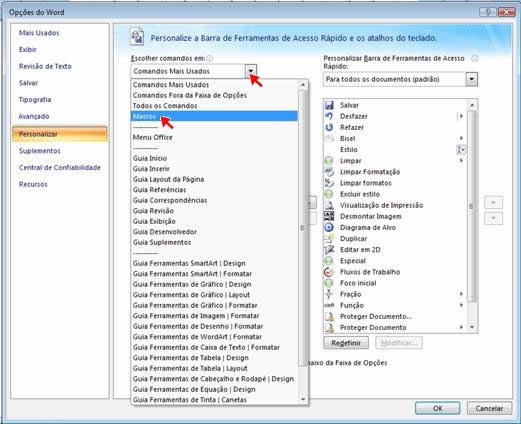This screenshot has width=521, height=424.
Task: Open the Escolher comandos em dropdown arrow
Action: pos(251,71)
